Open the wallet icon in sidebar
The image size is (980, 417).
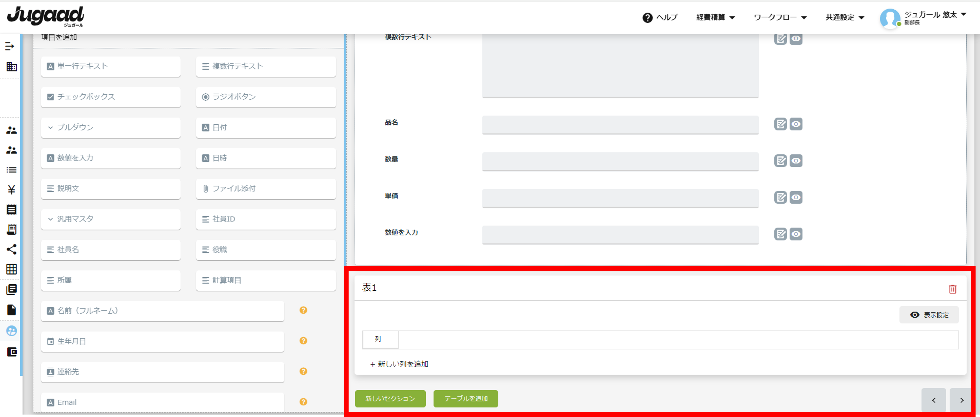pyautogui.click(x=12, y=352)
